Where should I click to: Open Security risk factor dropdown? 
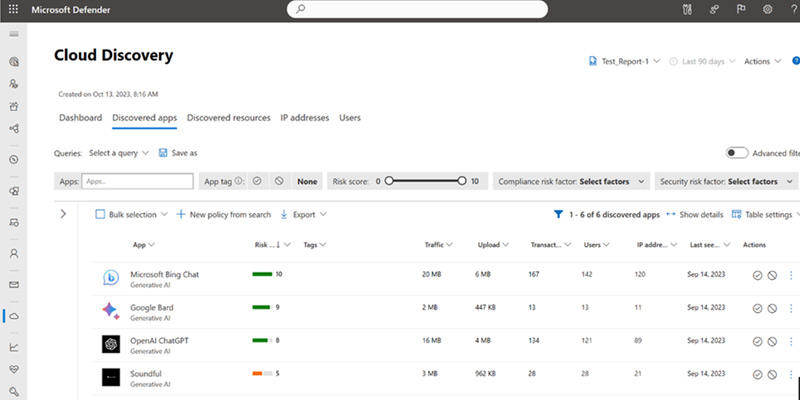727,181
